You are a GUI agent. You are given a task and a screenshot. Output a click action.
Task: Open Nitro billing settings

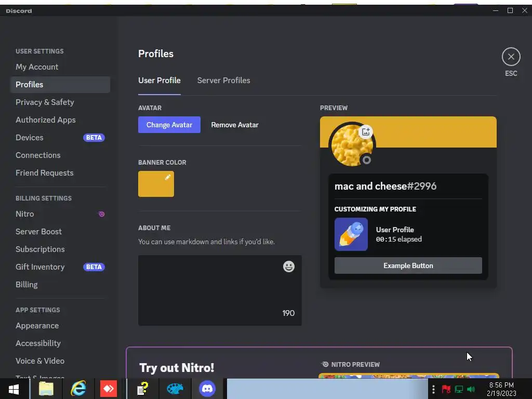click(x=60, y=214)
